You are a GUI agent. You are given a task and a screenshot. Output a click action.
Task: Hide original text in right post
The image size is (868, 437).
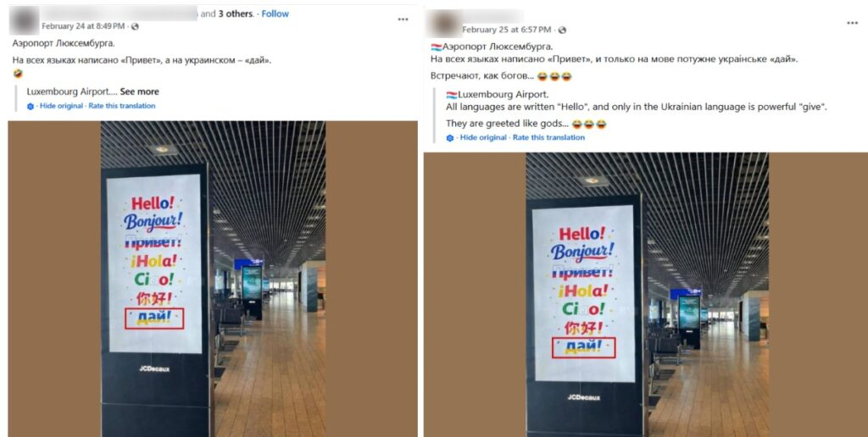(x=483, y=137)
